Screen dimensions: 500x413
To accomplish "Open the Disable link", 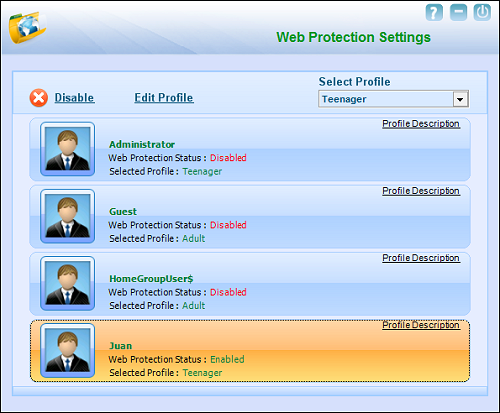I will 75,98.
